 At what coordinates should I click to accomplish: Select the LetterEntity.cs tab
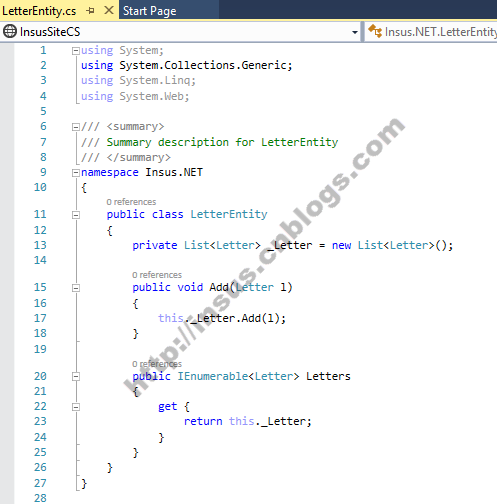(x=39, y=11)
